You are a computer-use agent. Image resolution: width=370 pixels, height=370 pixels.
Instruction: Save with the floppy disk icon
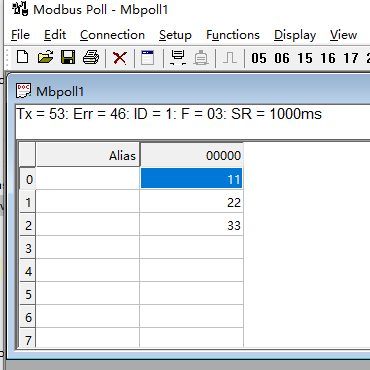click(68, 57)
